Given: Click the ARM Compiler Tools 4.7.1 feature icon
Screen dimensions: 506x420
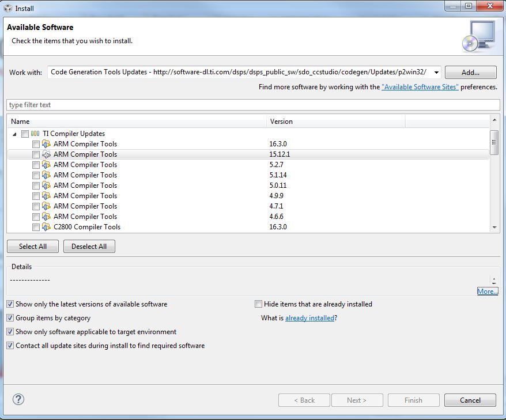Looking at the screenshot, I should (46, 206).
